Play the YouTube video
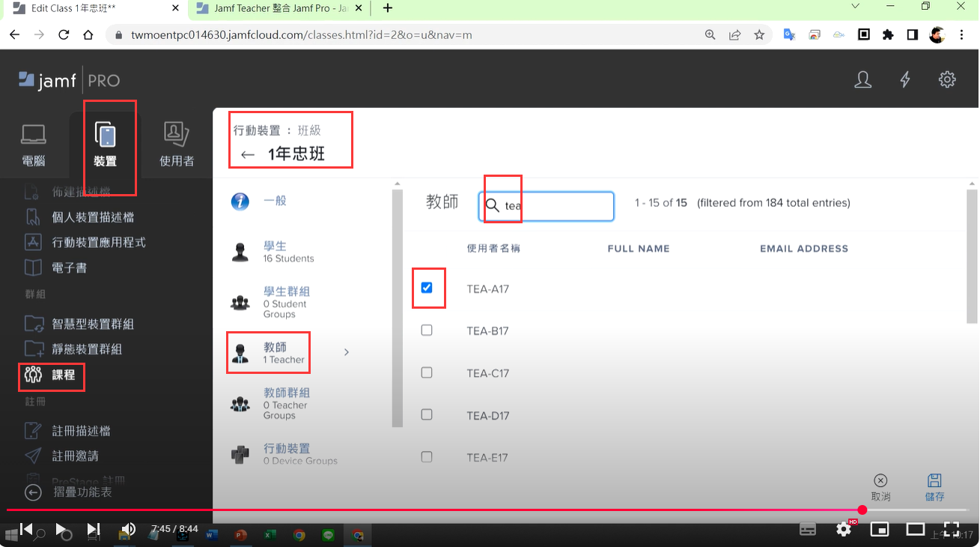 coord(61,529)
